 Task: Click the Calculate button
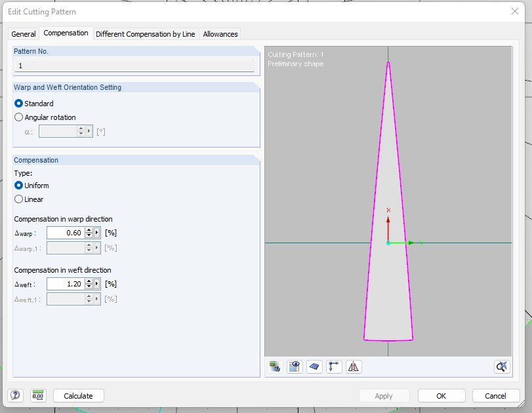click(78, 396)
